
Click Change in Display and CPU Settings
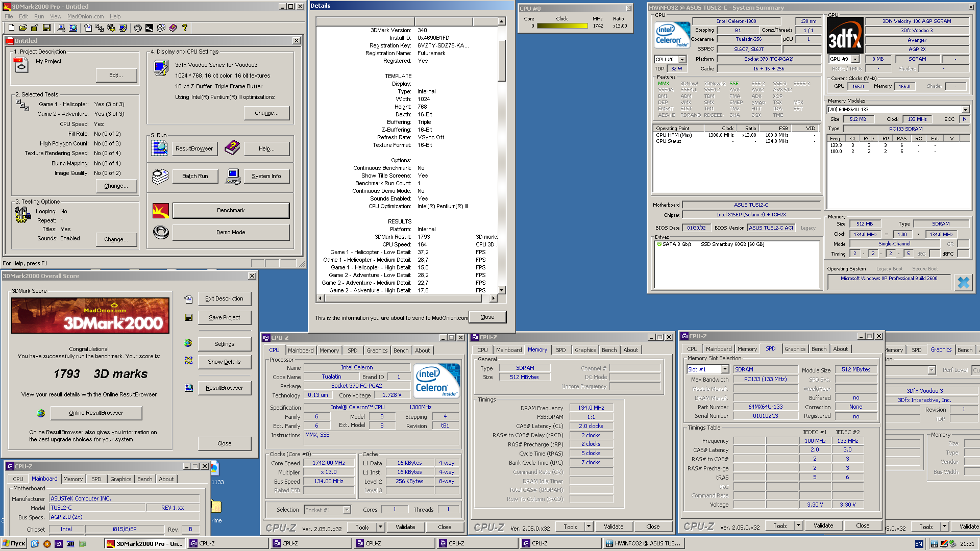pyautogui.click(x=266, y=113)
